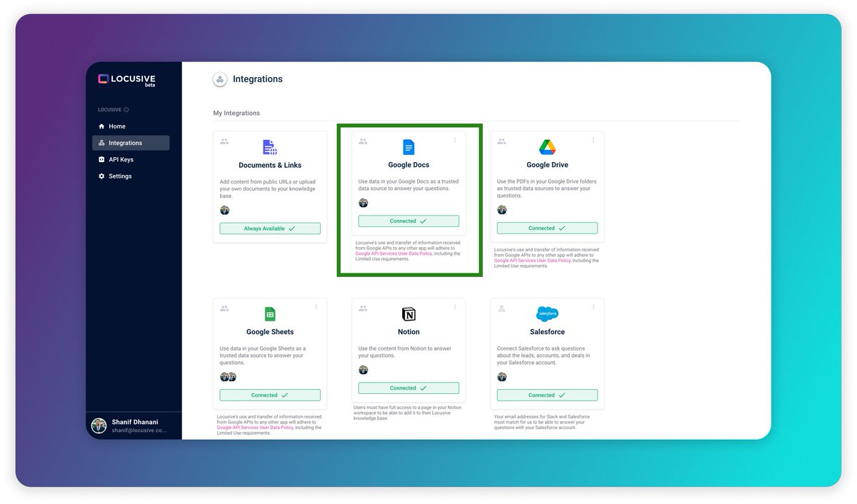Image resolution: width=857 pixels, height=504 pixels.
Task: Click the Integrations icon in sidebar
Action: (x=101, y=143)
